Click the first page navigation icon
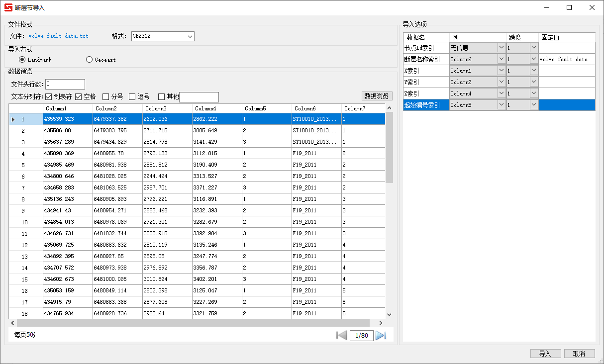604x364 pixels. 342,335
